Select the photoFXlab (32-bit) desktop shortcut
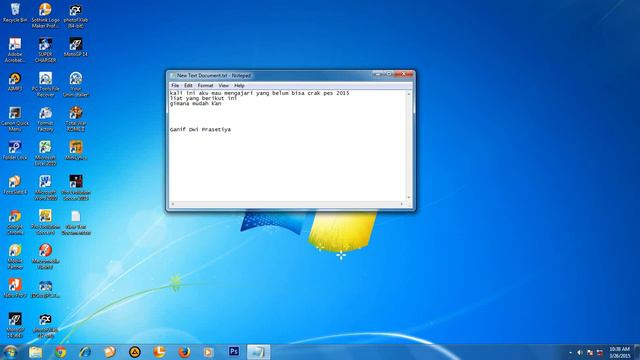 point(45,326)
